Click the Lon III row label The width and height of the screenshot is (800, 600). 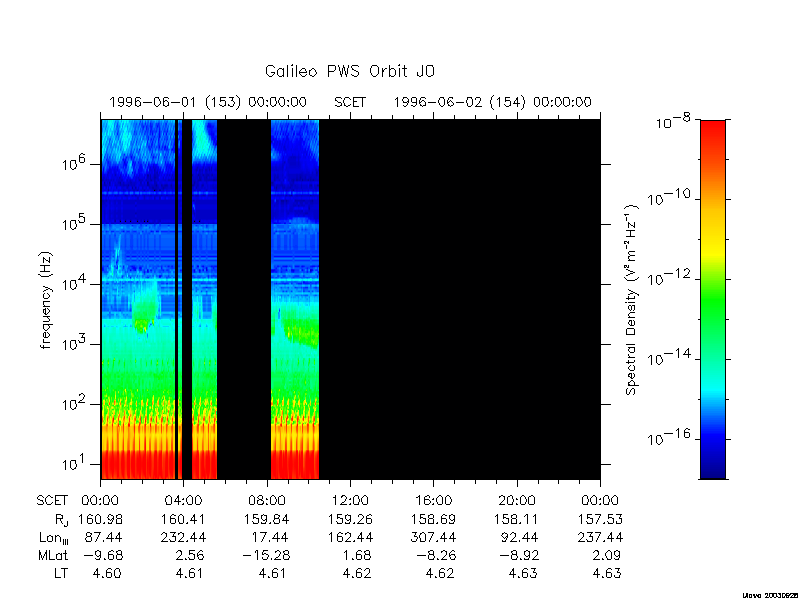coord(54,538)
